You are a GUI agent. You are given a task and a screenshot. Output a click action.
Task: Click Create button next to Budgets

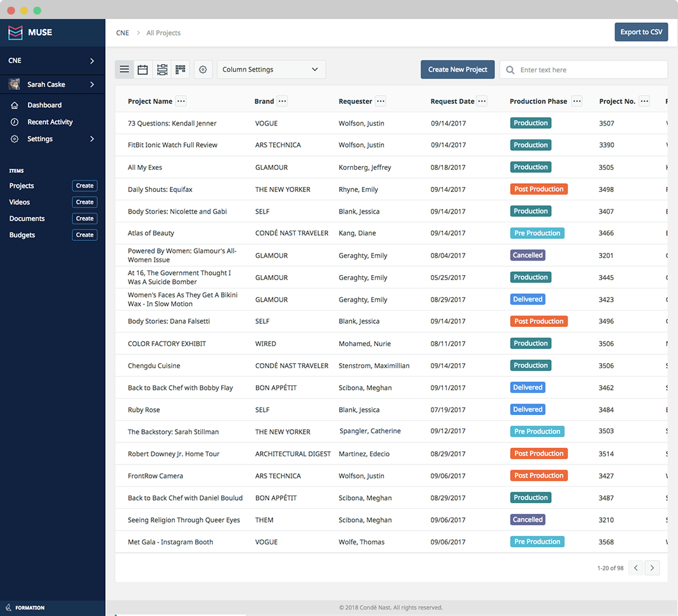[x=85, y=235]
